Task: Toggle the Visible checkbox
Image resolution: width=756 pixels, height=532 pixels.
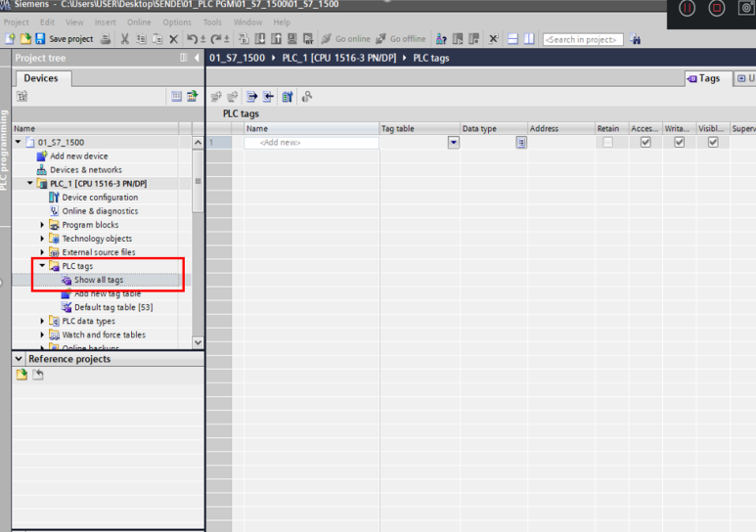Action: [x=713, y=142]
